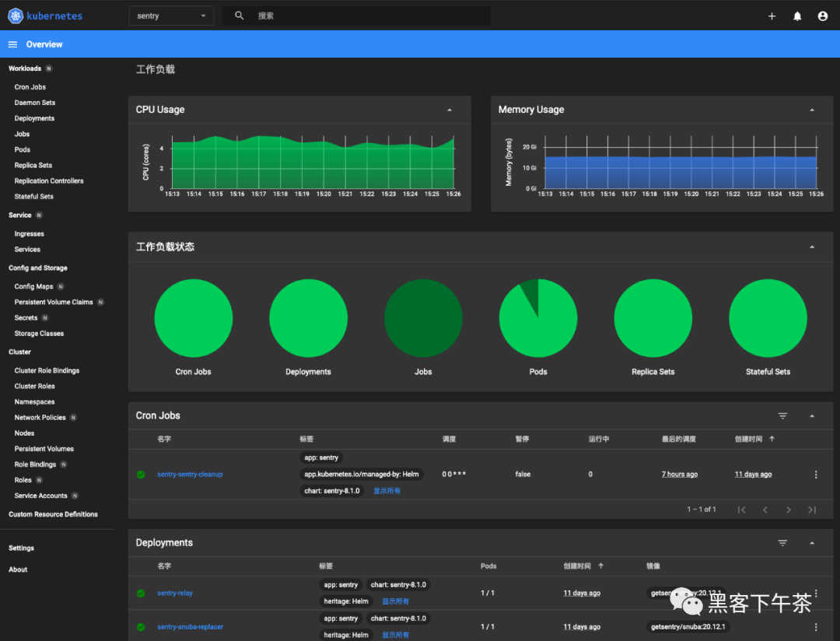Open Services in the sidebar

point(27,249)
